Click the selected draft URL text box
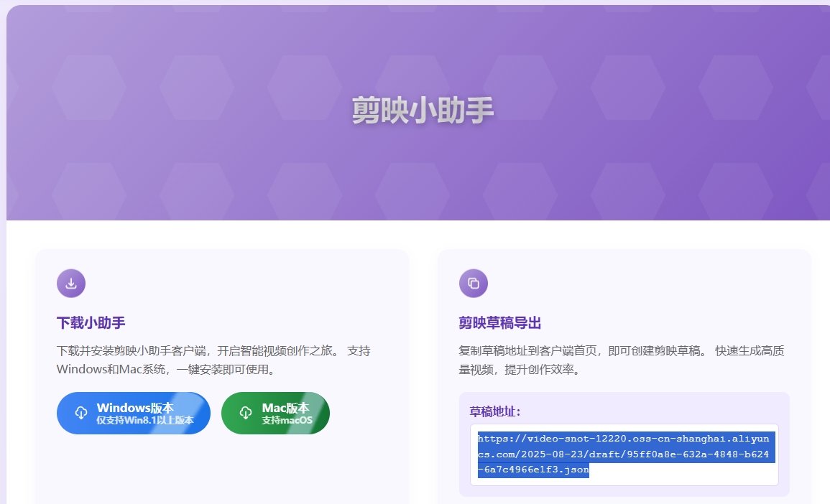The width and height of the screenshot is (830, 504). (624, 454)
